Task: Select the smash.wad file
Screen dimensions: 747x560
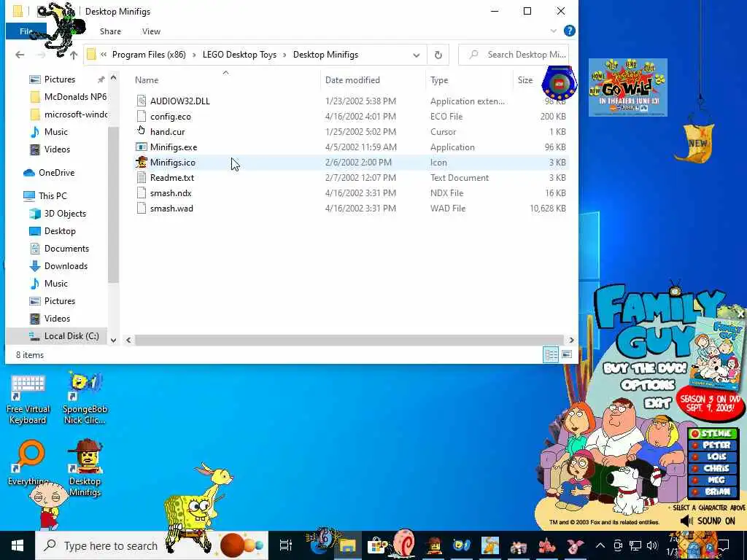Action: click(x=171, y=208)
